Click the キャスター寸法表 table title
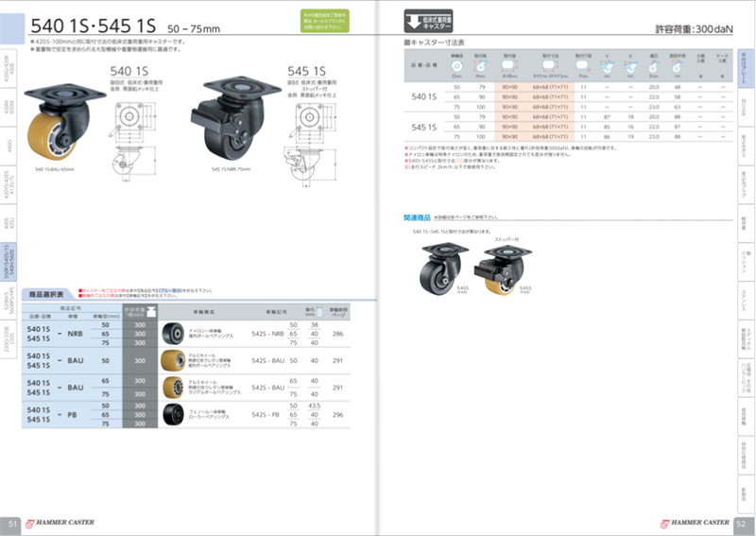 pos(434,43)
